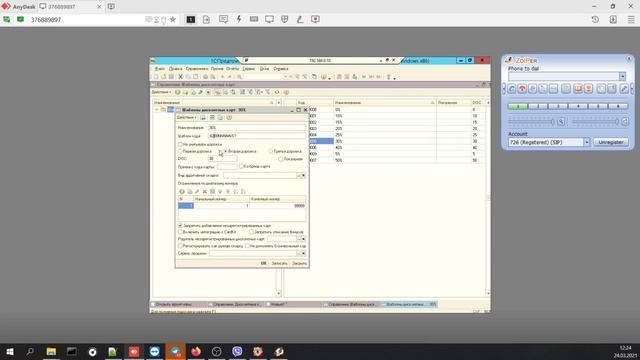Click 'Справочник Дисконтные к...' window tab at bottom

pos(236,304)
